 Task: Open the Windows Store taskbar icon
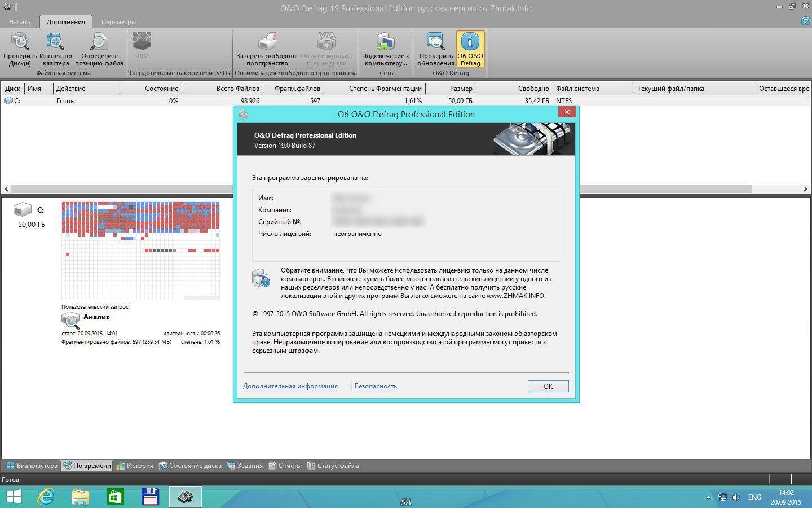(116, 497)
